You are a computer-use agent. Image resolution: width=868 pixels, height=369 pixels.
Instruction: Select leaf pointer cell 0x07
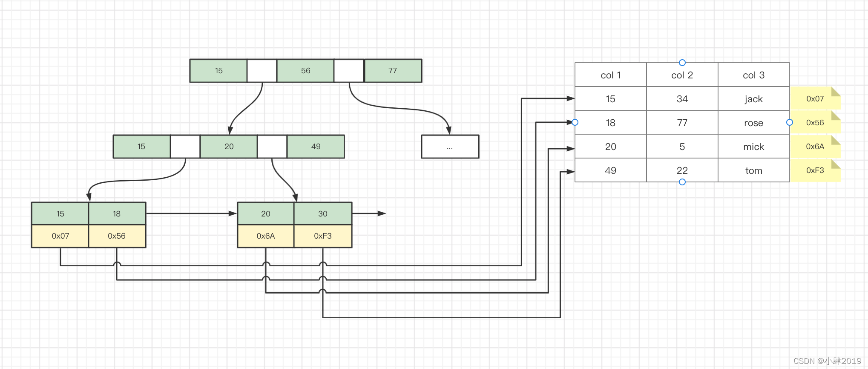tap(60, 236)
